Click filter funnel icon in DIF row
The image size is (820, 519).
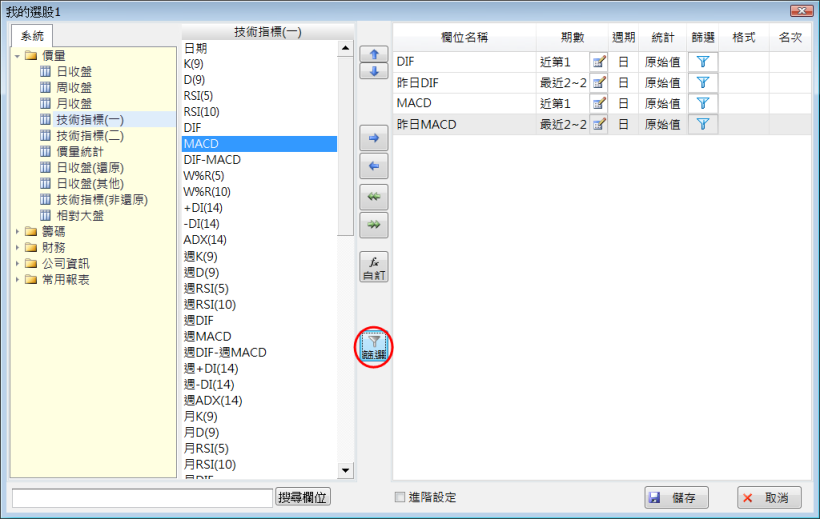coord(703,62)
